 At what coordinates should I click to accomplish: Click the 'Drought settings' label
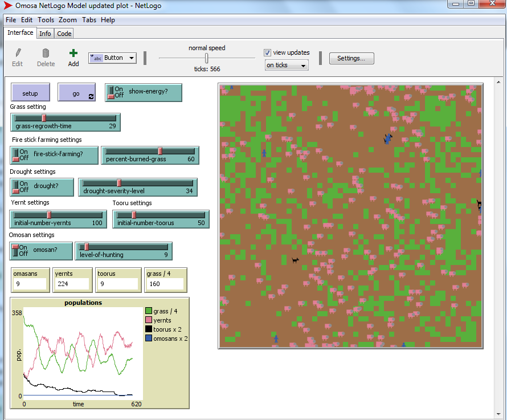(x=32, y=172)
